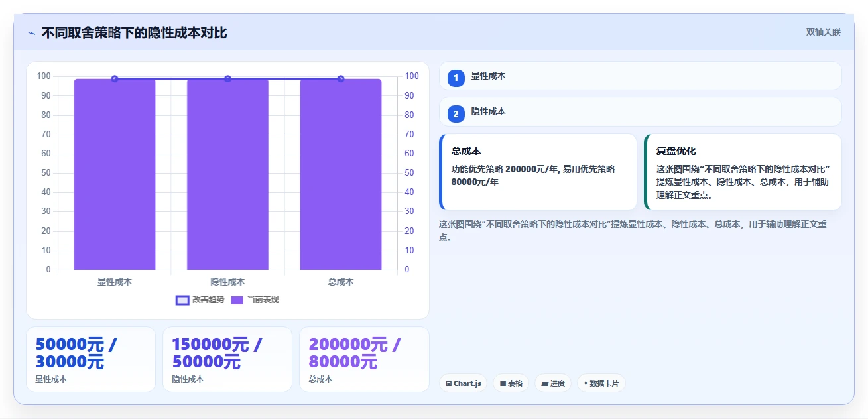The image size is (868, 419).
Task: Click the line data point above 隐性成本 bar
Action: (x=227, y=79)
